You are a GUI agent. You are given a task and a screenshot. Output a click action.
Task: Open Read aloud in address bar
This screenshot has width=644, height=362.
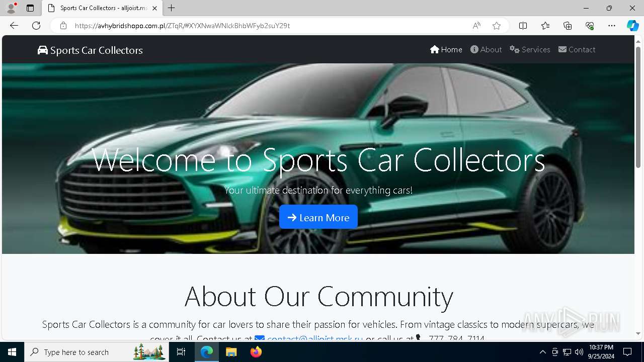[476, 26]
